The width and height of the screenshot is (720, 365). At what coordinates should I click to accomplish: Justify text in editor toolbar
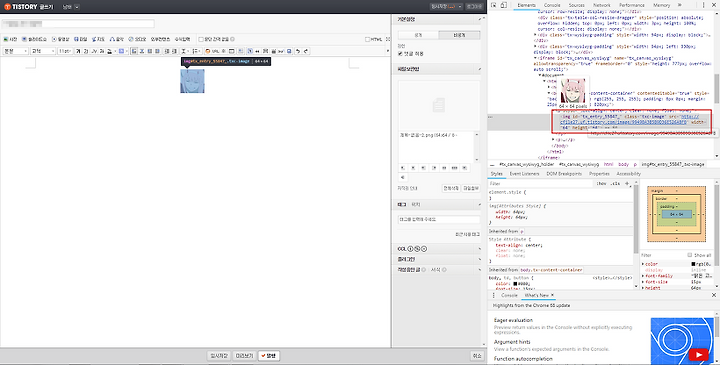coord(157,51)
